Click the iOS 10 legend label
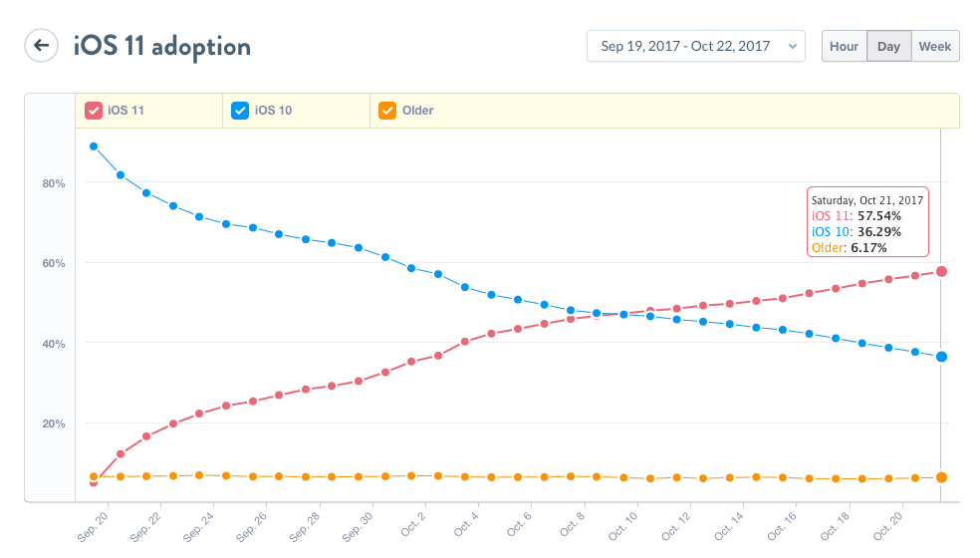Screen dimensions: 980x558 point(273,111)
